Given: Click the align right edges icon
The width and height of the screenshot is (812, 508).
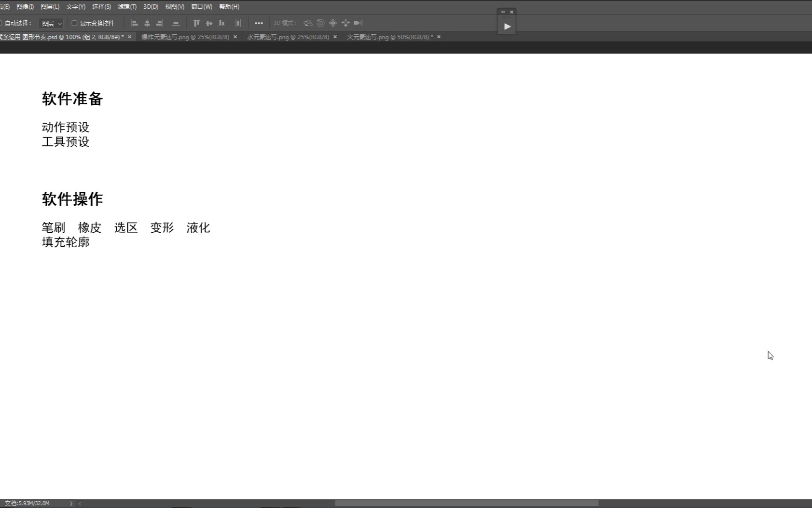Looking at the screenshot, I should (x=160, y=23).
